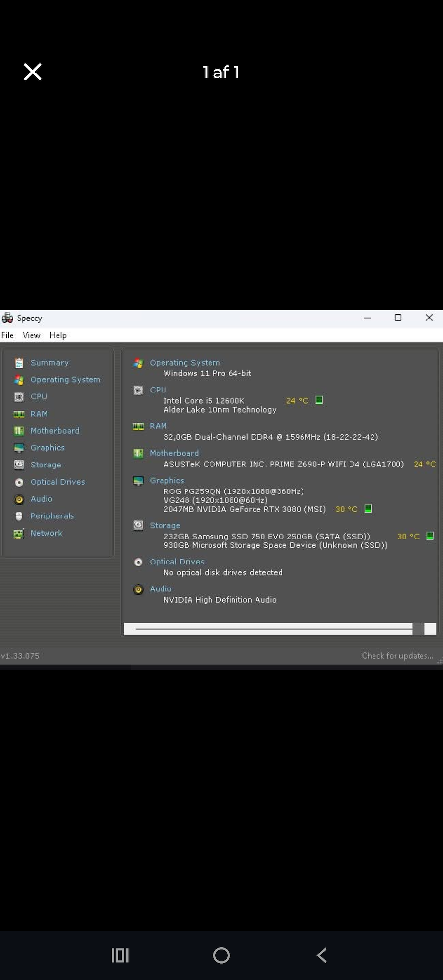Open the File menu
This screenshot has width=443, height=980.
tap(7, 335)
